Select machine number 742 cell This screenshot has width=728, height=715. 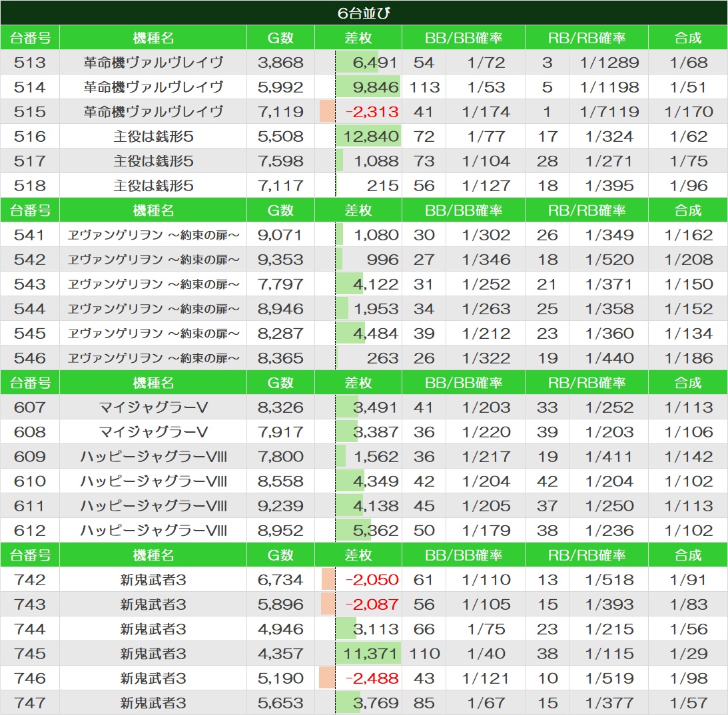(x=30, y=579)
